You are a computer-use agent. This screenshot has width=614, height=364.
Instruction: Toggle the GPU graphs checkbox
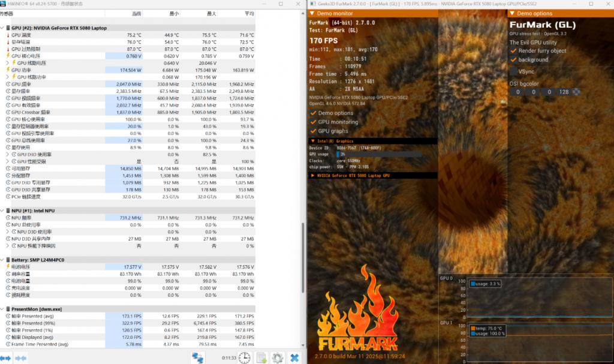(x=313, y=131)
